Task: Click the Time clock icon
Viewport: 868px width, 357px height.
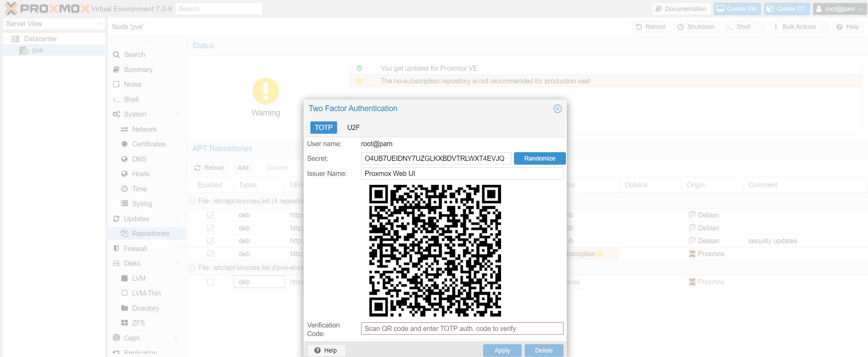Action: point(124,189)
